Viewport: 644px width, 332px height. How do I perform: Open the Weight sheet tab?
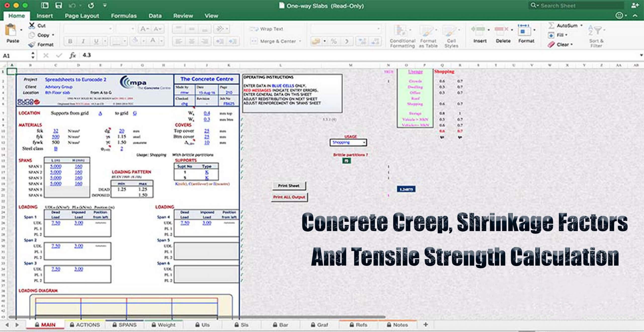pyautogui.click(x=164, y=325)
